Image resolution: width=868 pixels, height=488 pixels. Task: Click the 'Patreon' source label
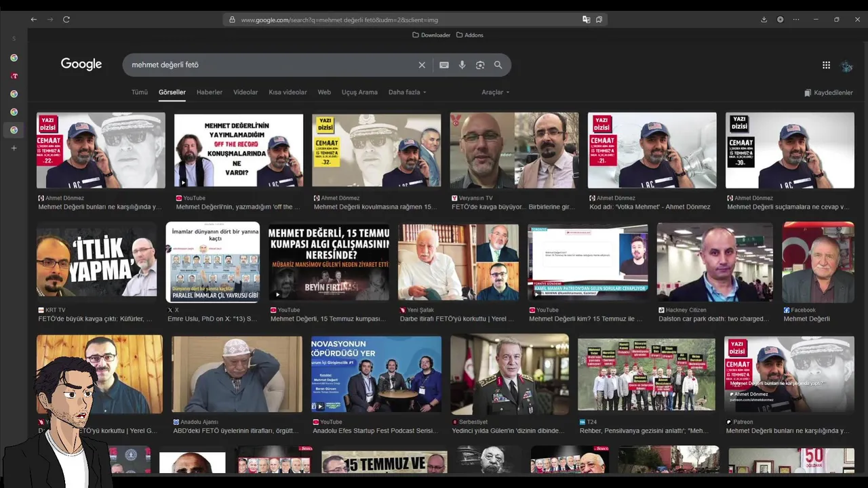pyautogui.click(x=743, y=422)
